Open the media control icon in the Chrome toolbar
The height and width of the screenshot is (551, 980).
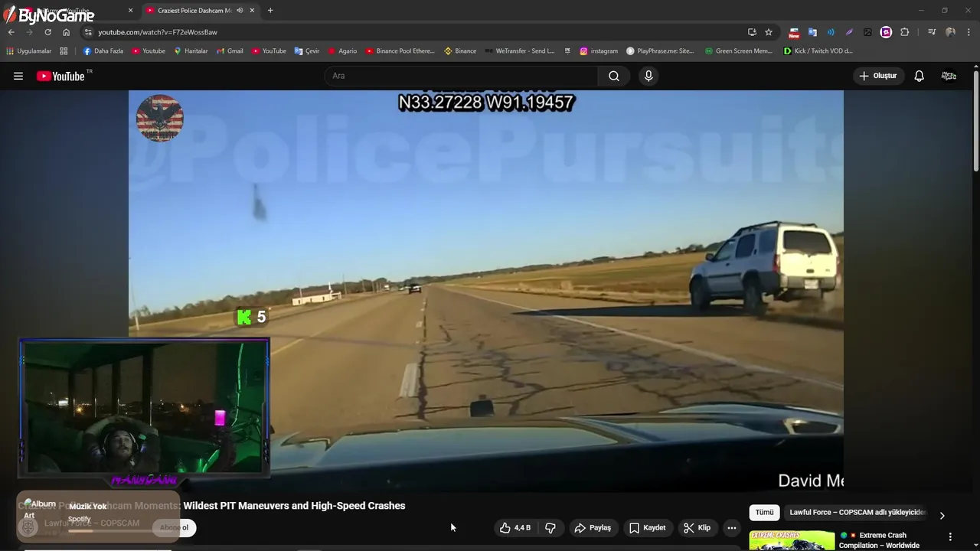coord(932,32)
